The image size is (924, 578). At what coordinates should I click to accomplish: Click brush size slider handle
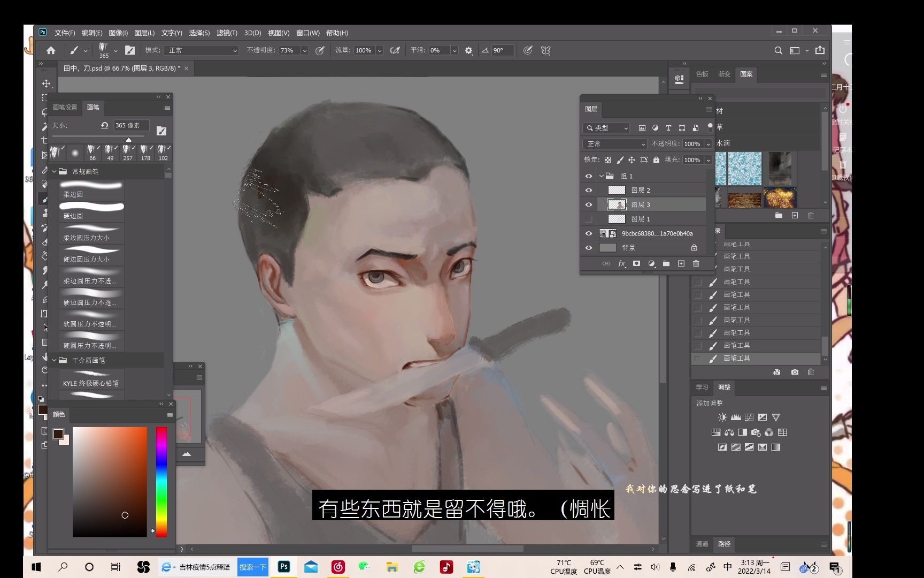click(128, 140)
